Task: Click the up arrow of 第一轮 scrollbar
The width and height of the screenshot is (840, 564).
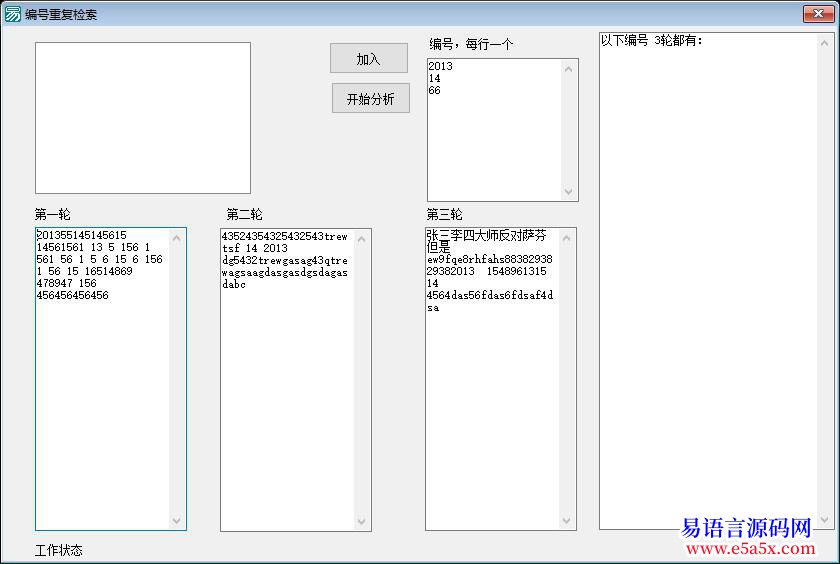Action: tap(177, 238)
